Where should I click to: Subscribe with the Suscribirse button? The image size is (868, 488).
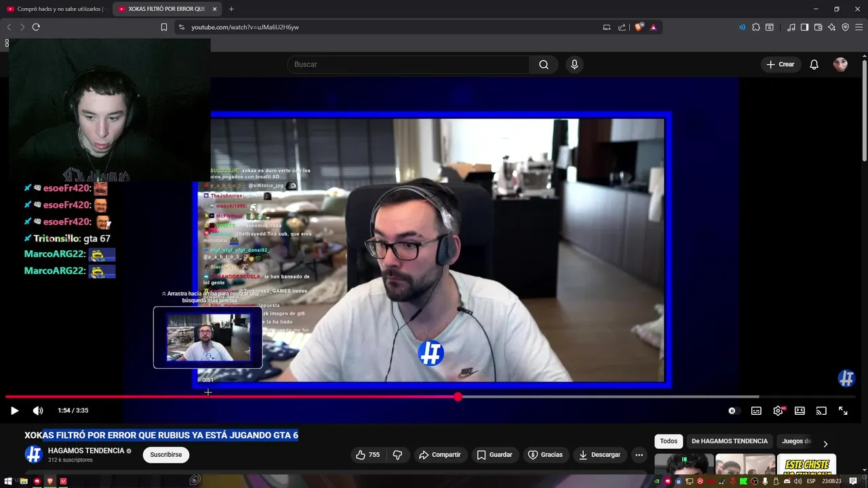click(166, 455)
